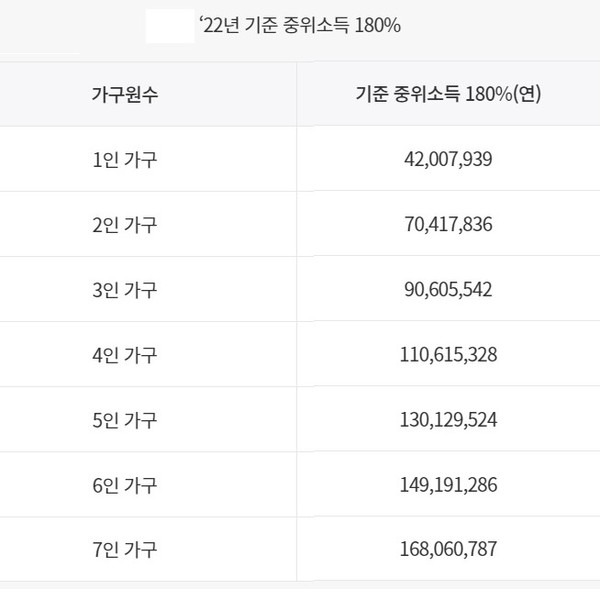600x589 pixels.
Task: Click 180% at the end of top title
Action: coord(381,26)
